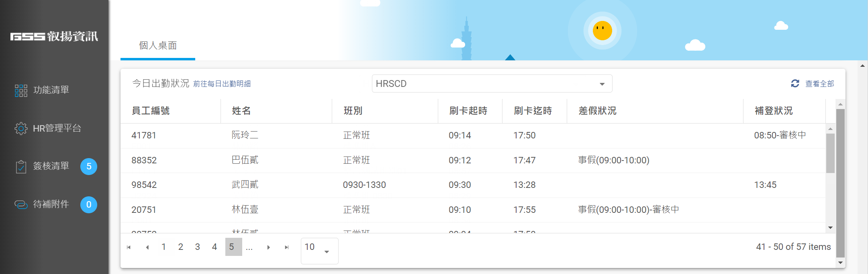Click the 查看全部 link
Image resolution: width=868 pixels, height=274 pixels.
[x=819, y=84]
